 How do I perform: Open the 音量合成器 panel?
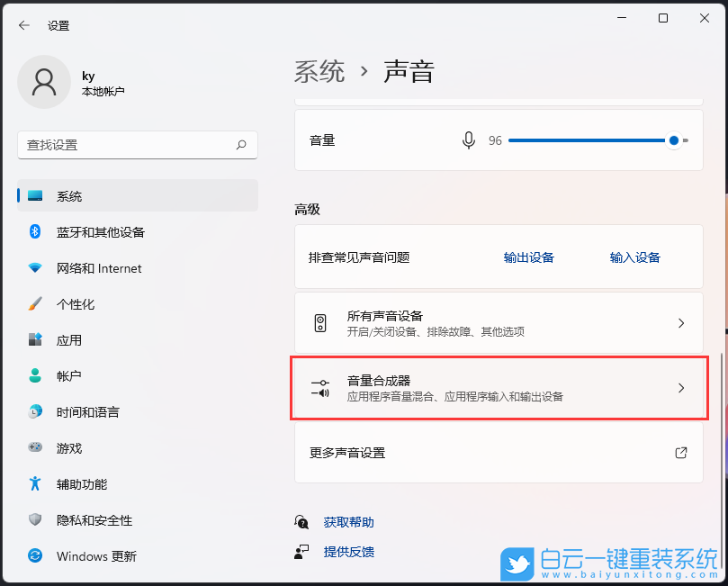[x=499, y=388]
